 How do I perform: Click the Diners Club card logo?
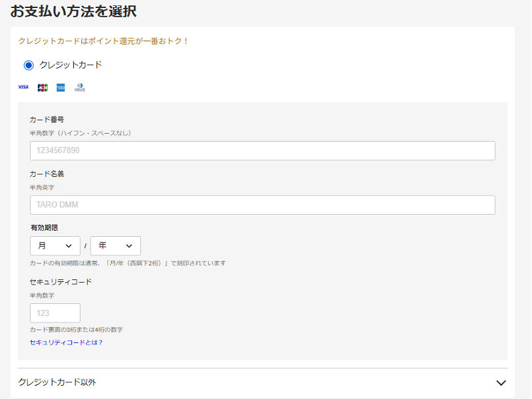80,87
